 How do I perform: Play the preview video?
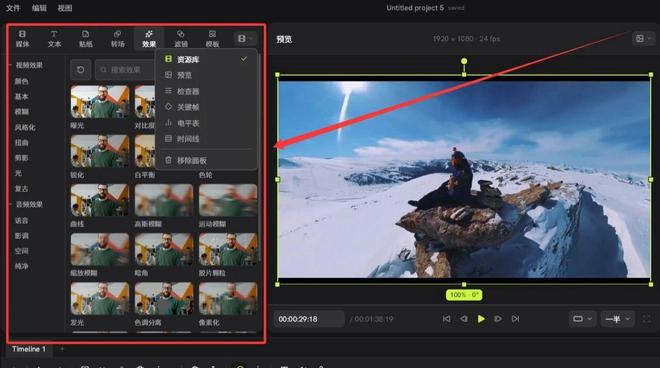click(x=481, y=319)
